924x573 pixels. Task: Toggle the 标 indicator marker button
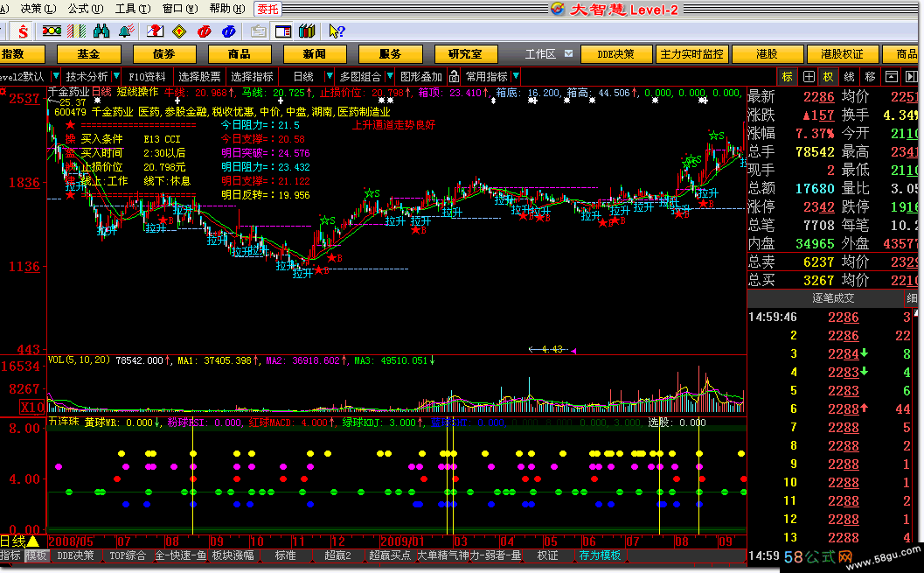(x=788, y=77)
